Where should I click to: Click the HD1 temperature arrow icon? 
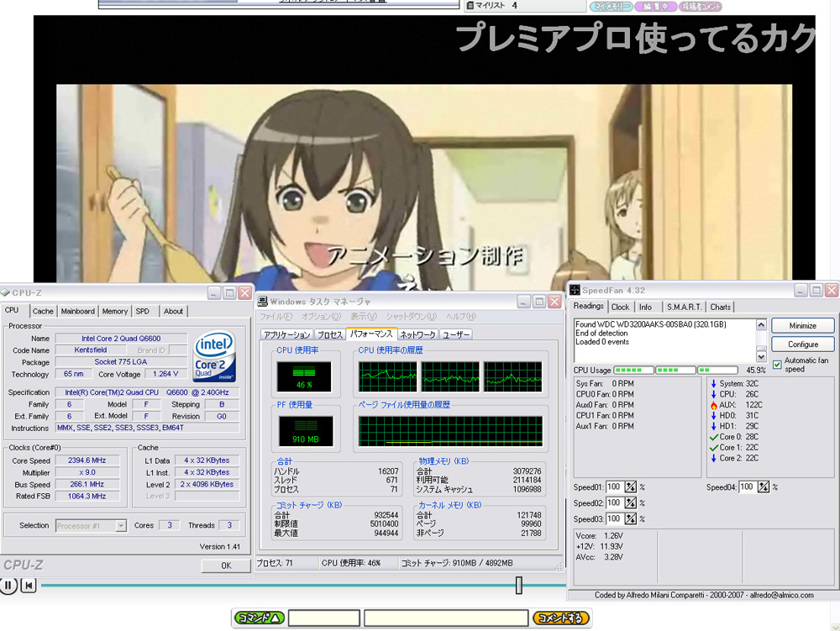713,426
